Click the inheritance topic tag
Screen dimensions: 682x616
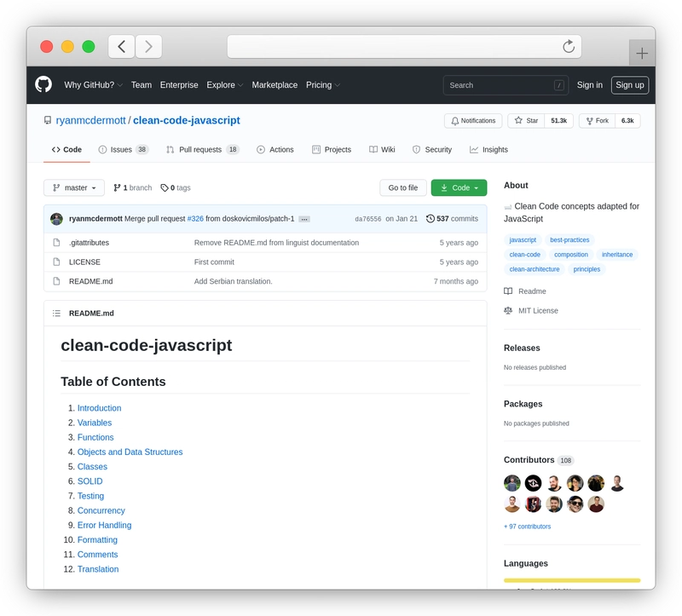pos(616,255)
